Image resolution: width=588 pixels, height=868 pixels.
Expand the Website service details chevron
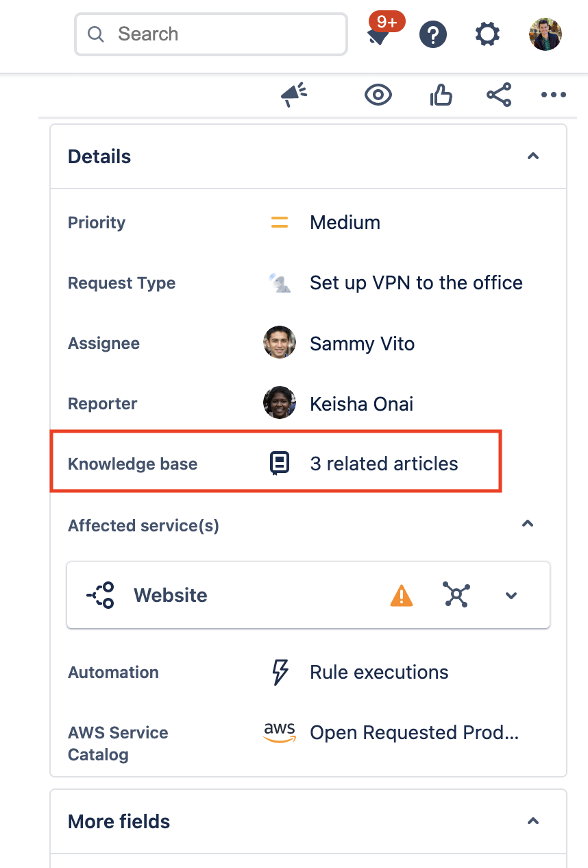coord(511,595)
